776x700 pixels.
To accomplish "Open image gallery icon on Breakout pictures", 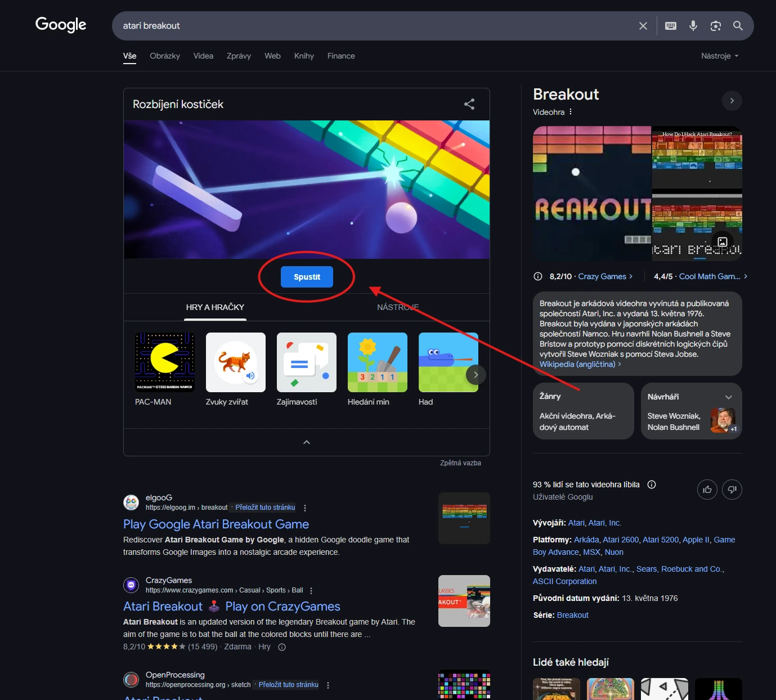I will (723, 242).
